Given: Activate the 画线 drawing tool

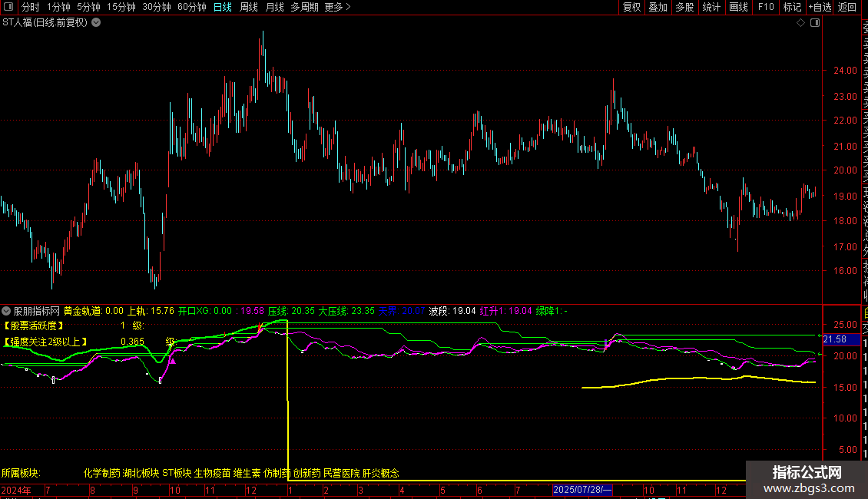Looking at the screenshot, I should [738, 7].
